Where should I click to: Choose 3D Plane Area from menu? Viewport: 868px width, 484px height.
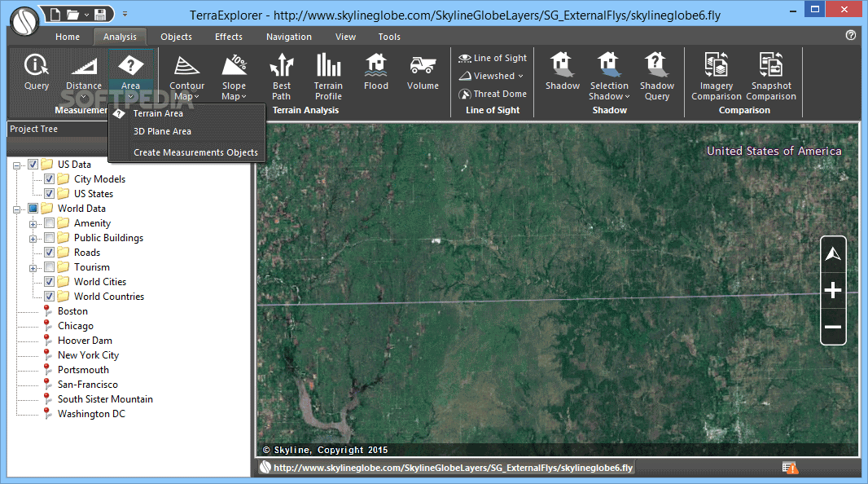tap(187, 131)
